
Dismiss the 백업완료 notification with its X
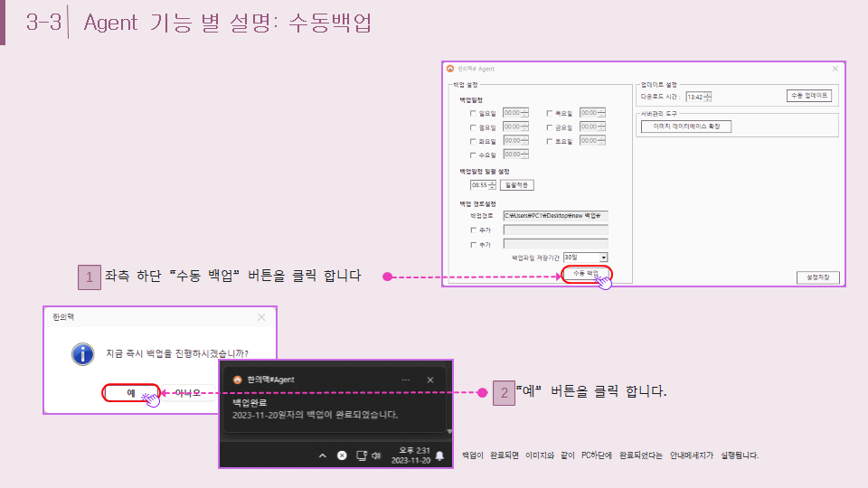(430, 380)
